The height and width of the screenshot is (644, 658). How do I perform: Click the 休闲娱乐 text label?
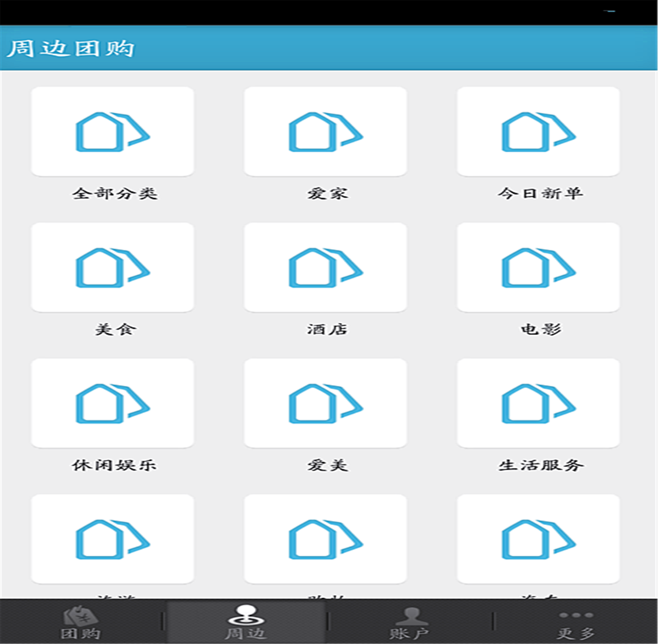coord(114,465)
